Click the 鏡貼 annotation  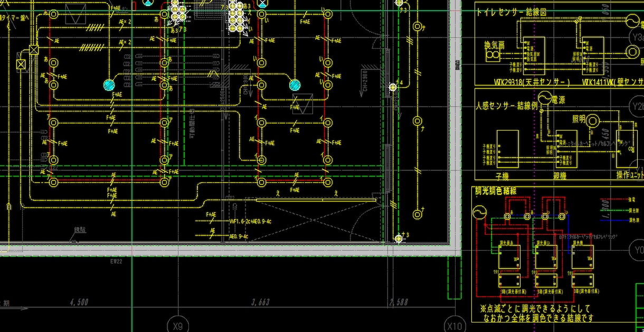point(80,230)
